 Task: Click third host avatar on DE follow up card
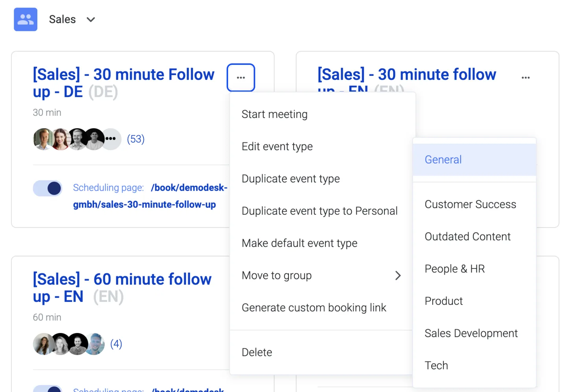pyautogui.click(x=77, y=139)
